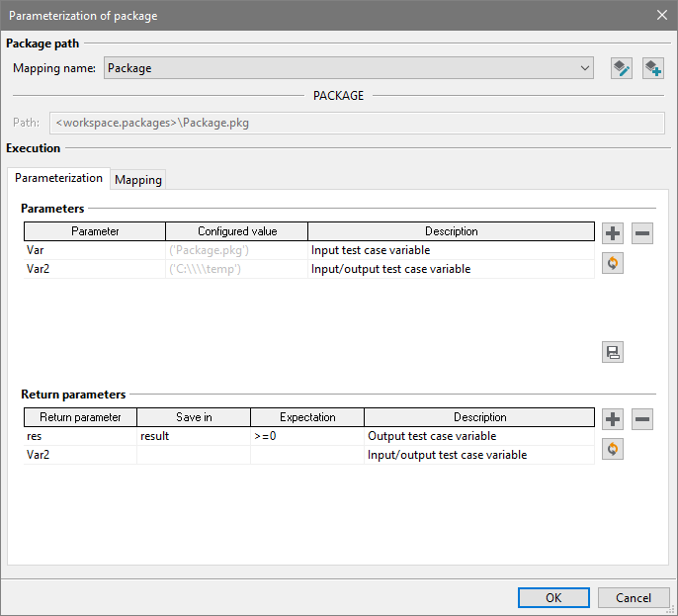
Task: Add a parameter with the Parameters plus button
Action: pyautogui.click(x=613, y=233)
